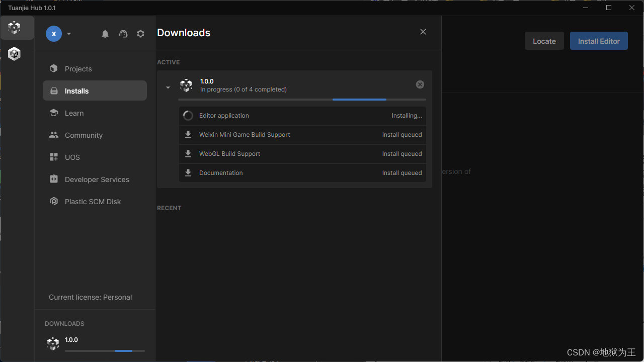Click the Tuanjie cube icon in the left rail
Image resolution: width=644 pixels, height=362 pixels.
click(x=15, y=28)
